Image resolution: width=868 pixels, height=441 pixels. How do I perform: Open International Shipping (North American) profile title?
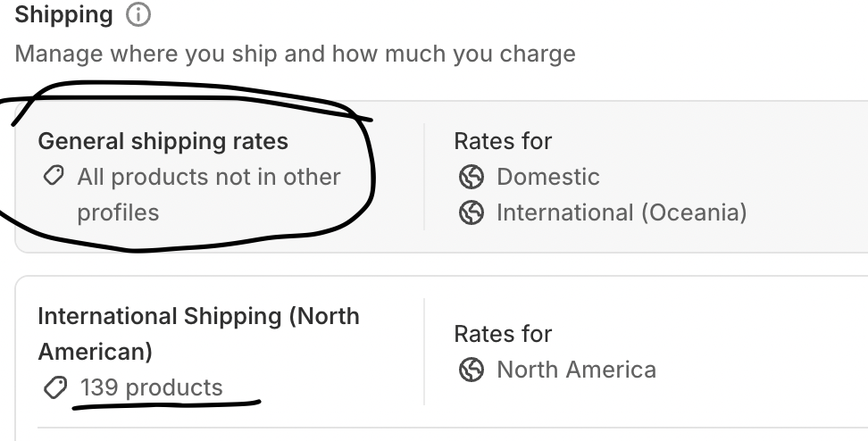coord(198,316)
